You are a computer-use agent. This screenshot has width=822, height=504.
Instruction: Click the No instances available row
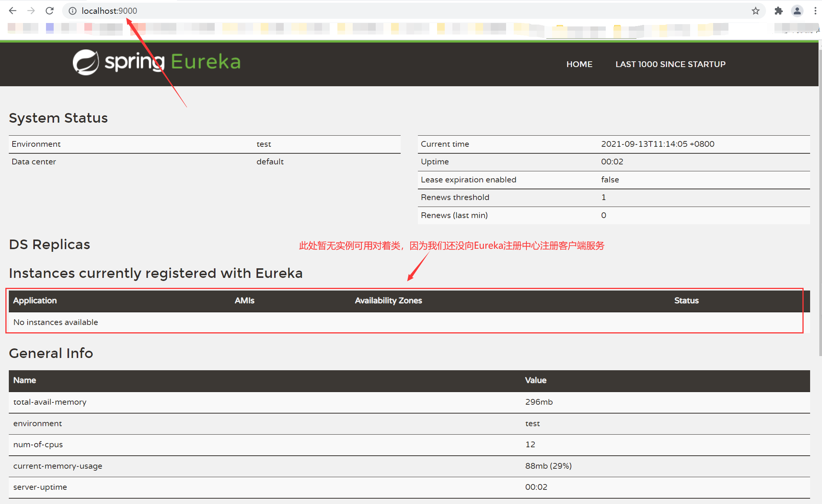pyautogui.click(x=56, y=322)
